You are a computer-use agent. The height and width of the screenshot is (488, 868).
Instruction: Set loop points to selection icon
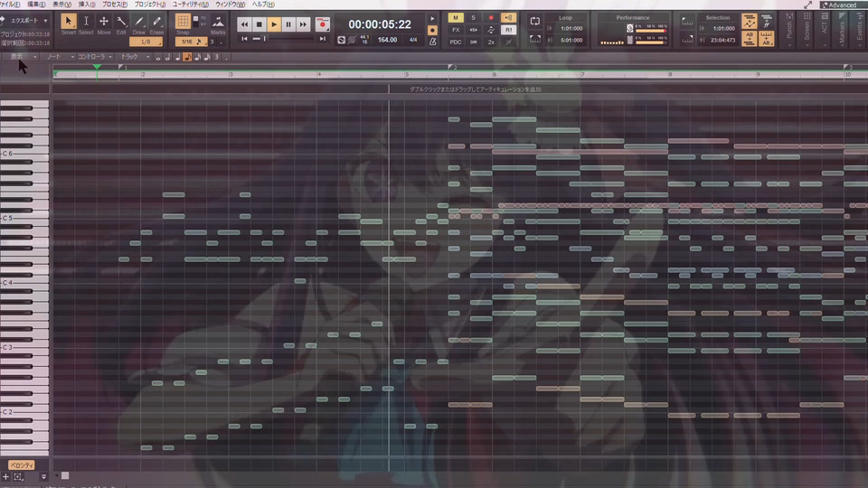point(534,39)
